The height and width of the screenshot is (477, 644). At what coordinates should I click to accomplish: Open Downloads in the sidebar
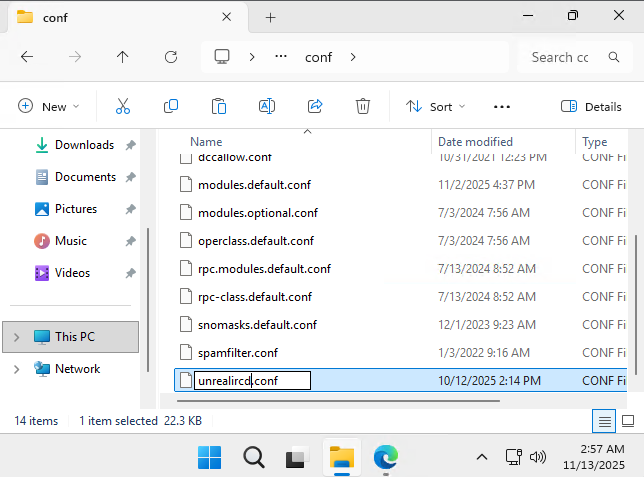[84, 145]
